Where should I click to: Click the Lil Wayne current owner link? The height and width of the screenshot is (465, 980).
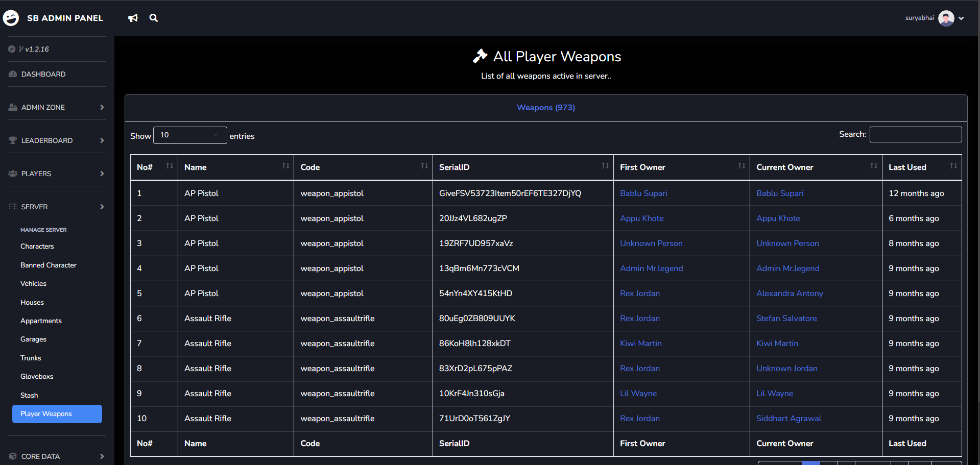774,393
